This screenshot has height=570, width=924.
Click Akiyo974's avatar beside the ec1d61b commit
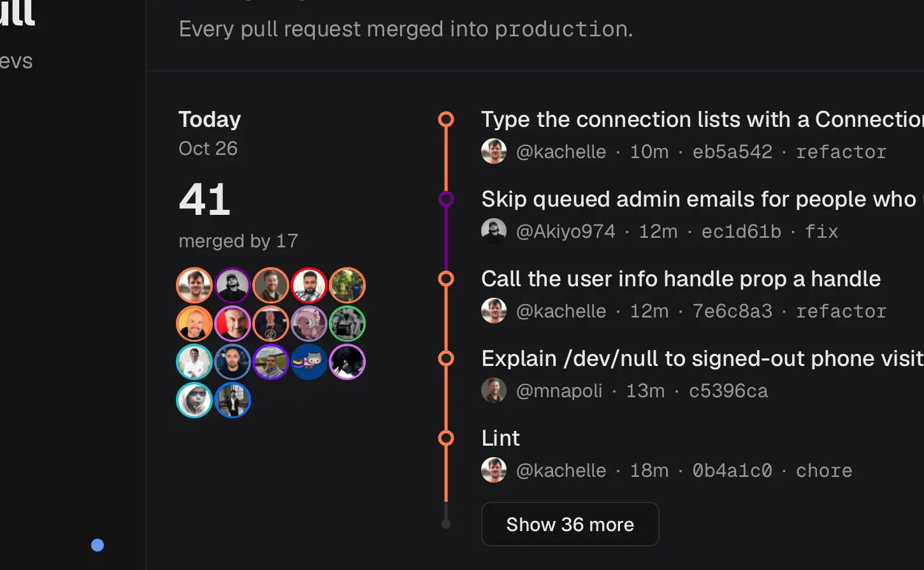494,231
